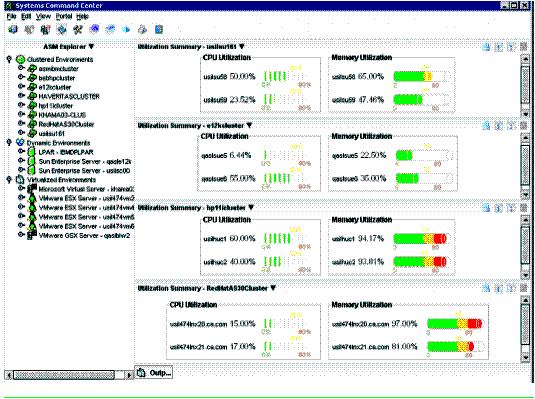Open the View menu
This screenshot has width=535, height=399.
pos(43,16)
